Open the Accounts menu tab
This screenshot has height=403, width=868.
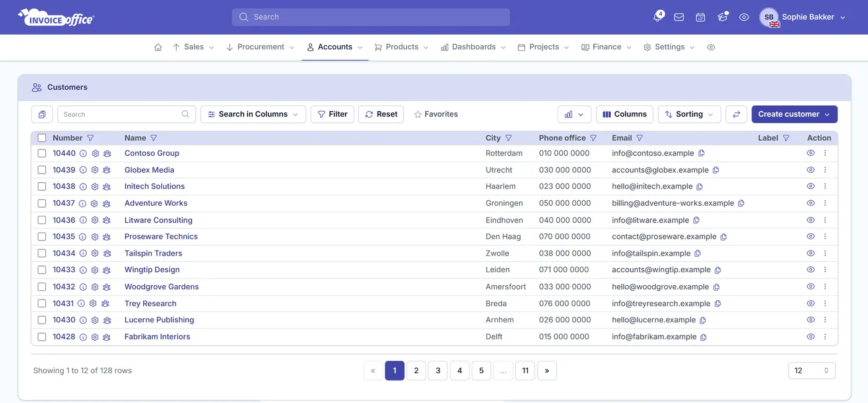[x=335, y=47]
